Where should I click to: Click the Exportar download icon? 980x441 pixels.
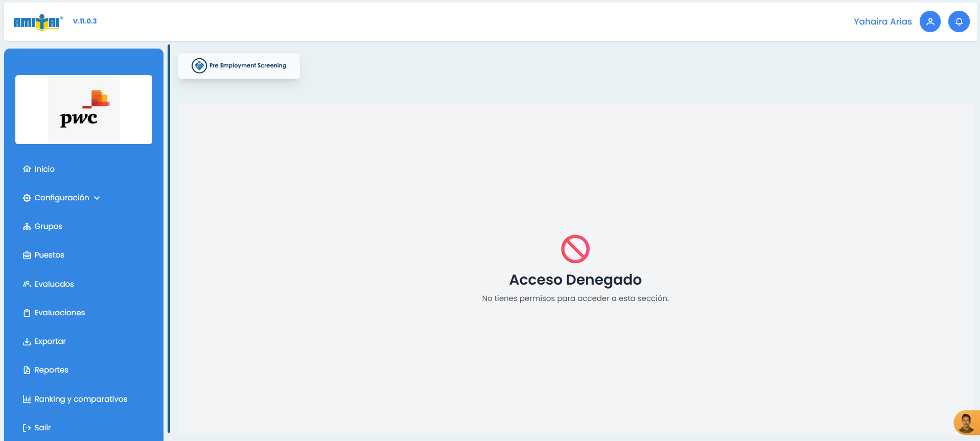click(27, 341)
